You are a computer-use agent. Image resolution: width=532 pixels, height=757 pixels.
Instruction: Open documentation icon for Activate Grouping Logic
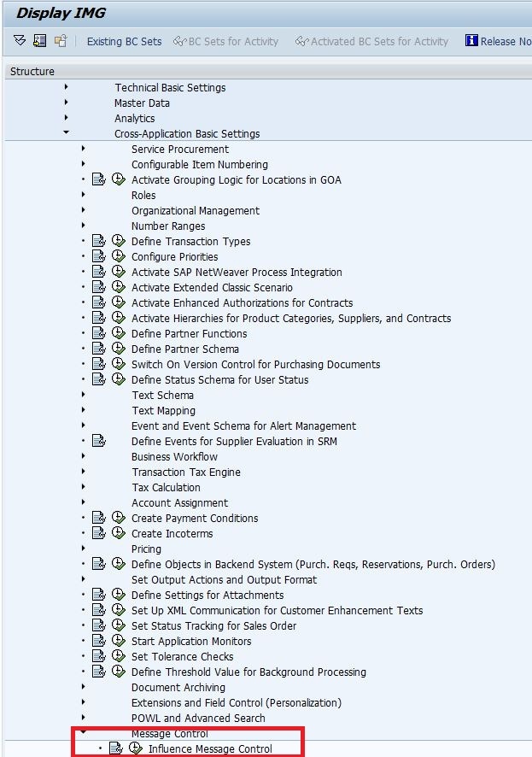99,179
